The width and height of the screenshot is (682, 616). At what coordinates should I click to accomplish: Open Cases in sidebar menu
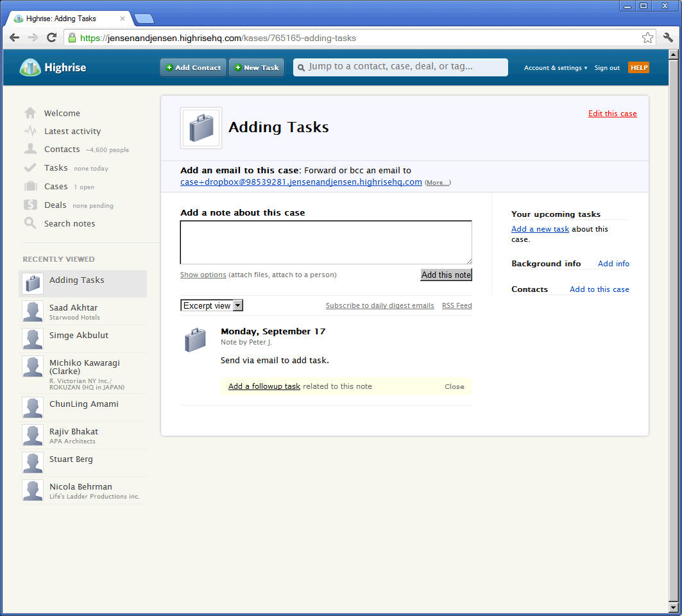56,186
